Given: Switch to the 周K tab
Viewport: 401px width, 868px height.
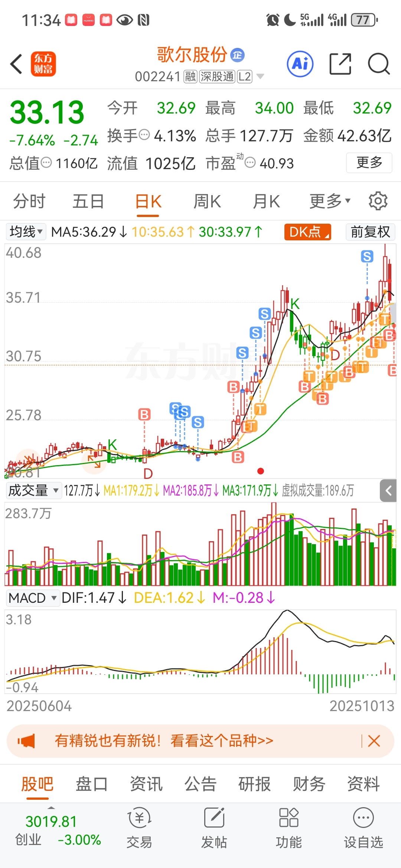Looking at the screenshot, I should point(207,201).
